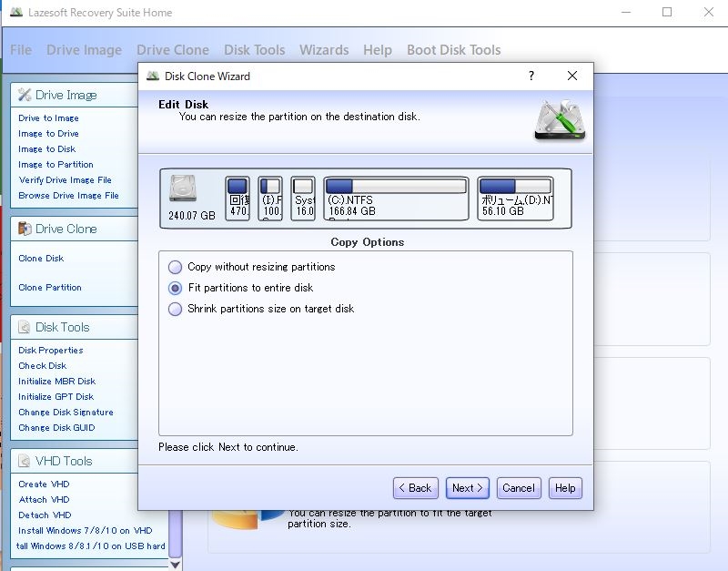
Task: Open Drive to Image link
Action: 48,118
